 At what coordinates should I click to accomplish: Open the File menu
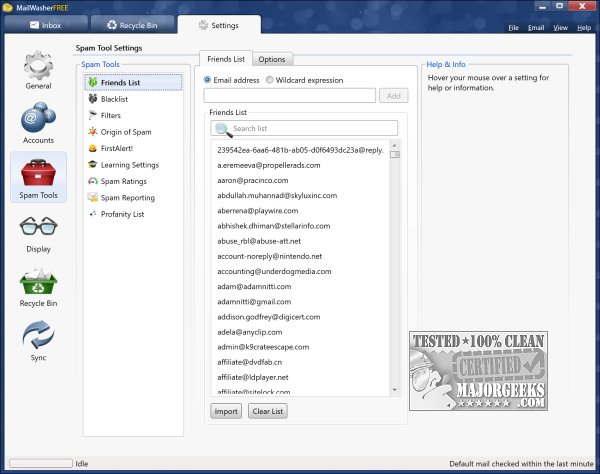click(514, 28)
